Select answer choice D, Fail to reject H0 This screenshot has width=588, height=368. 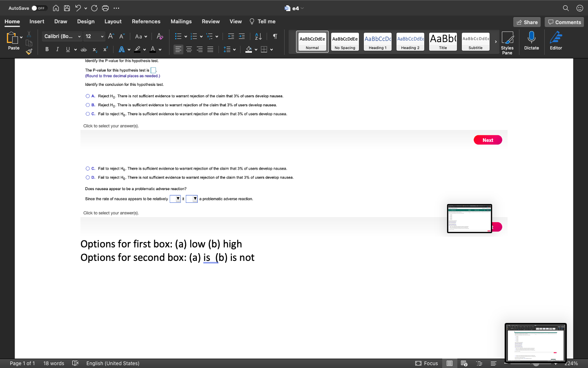88,177
